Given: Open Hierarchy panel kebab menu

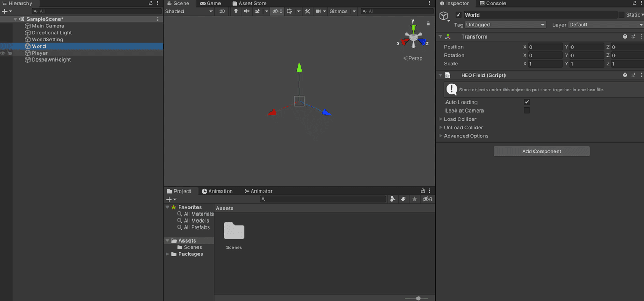Looking at the screenshot, I should click(x=158, y=3).
